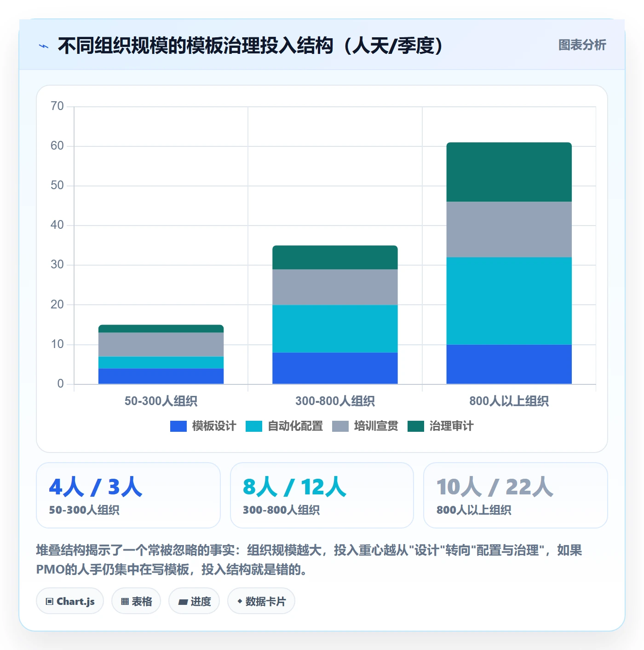Click the 培训宣贯 segment of 50-300人组织 bar
644x650 pixels.
[x=161, y=345]
